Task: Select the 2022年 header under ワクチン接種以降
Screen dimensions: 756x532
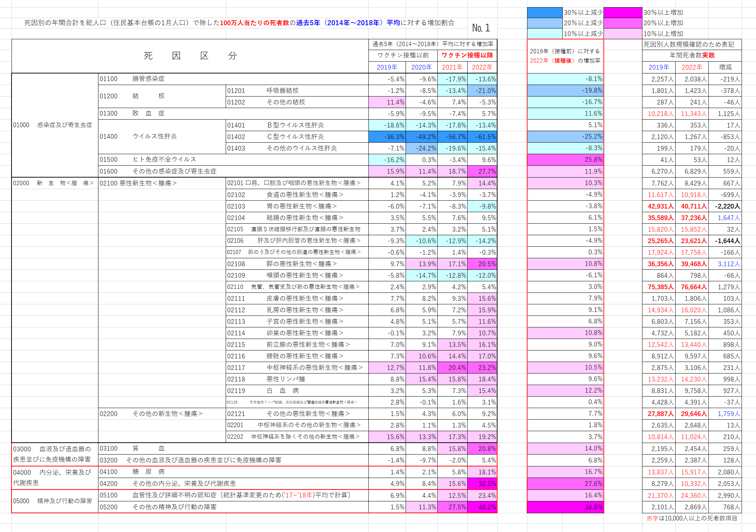Action: tap(482, 67)
